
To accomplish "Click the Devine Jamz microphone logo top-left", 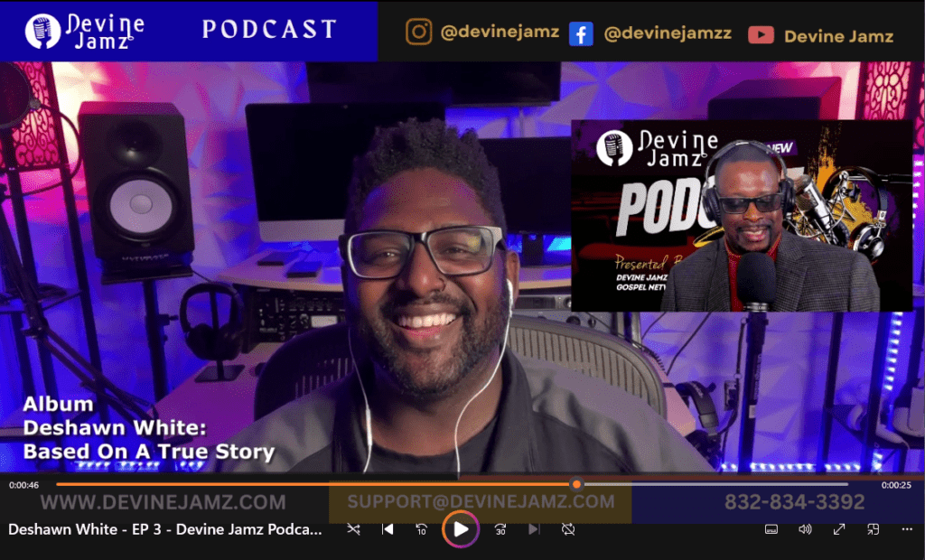I will (84, 31).
